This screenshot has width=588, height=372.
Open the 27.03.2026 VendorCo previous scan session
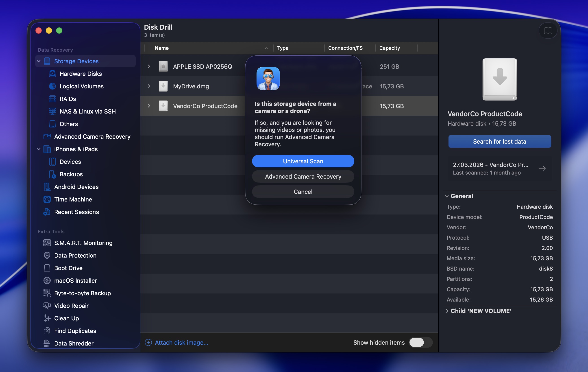click(500, 168)
